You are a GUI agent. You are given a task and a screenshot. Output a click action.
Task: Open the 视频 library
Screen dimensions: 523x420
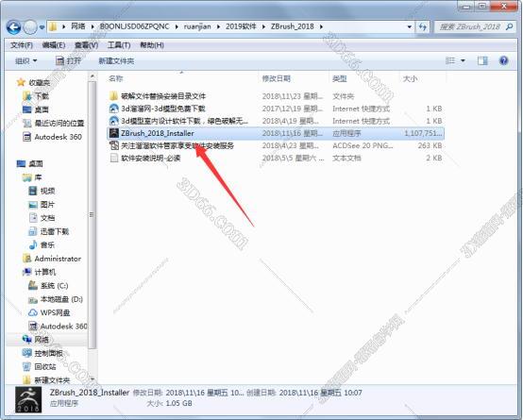point(47,191)
